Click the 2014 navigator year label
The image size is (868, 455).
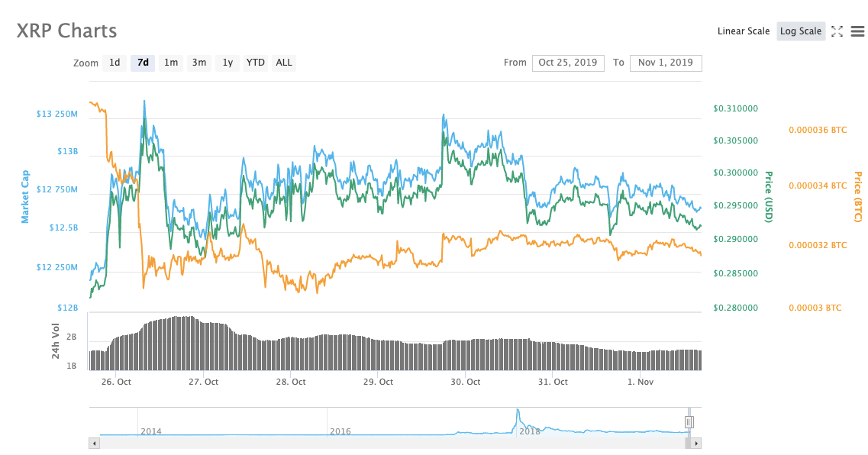151,431
